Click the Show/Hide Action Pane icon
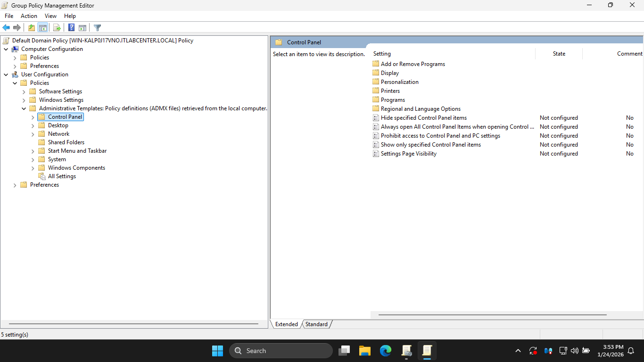644x362 pixels. [x=83, y=28]
